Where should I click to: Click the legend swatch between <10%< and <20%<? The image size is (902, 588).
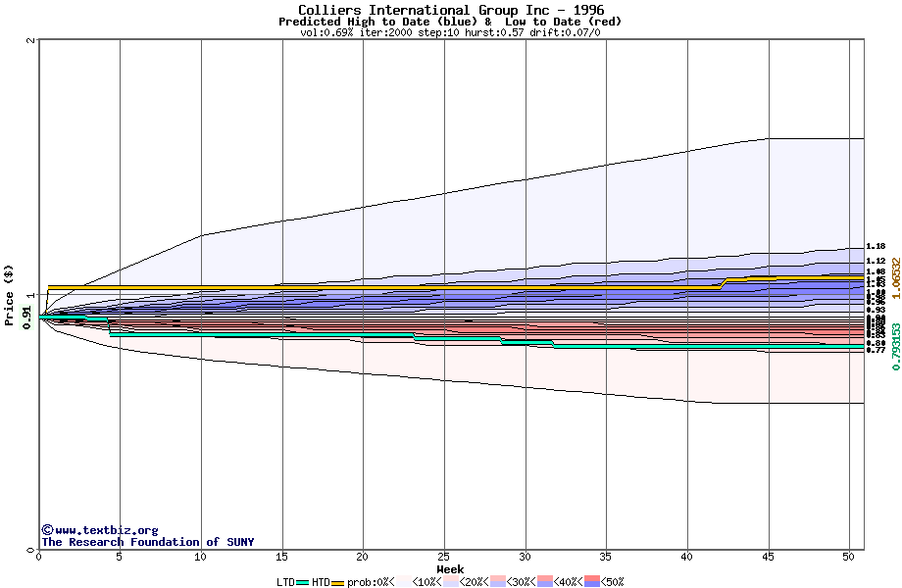pos(450,582)
